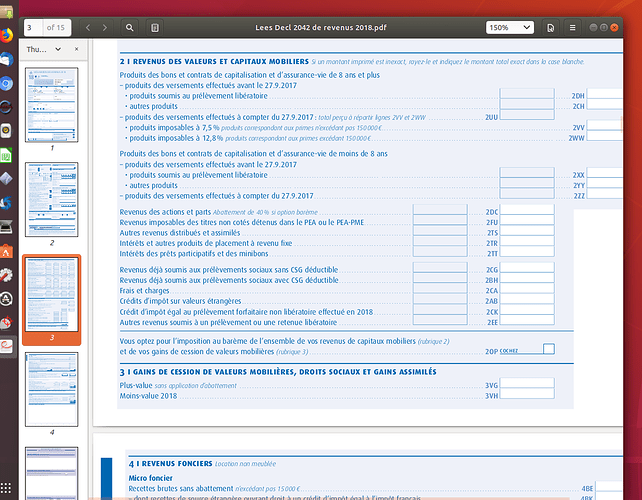Screen dimensions: 642x500
Task: Click the 2AB white input box
Action: click(527, 299)
